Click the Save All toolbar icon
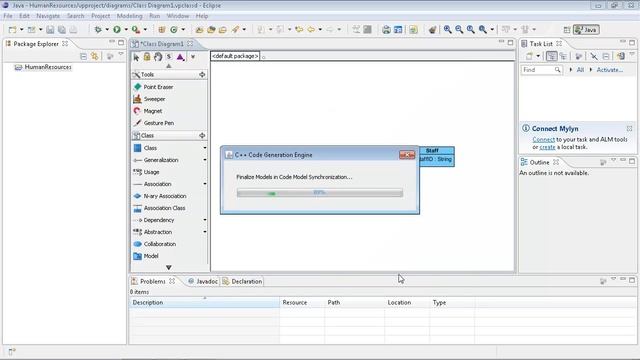Viewport: 640px width, 360px height. 62,29
